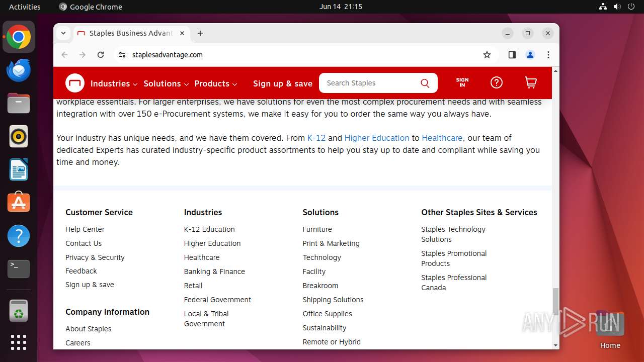The height and width of the screenshot is (362, 644).
Task: Open Sustainability footer link
Action: [x=325, y=328]
